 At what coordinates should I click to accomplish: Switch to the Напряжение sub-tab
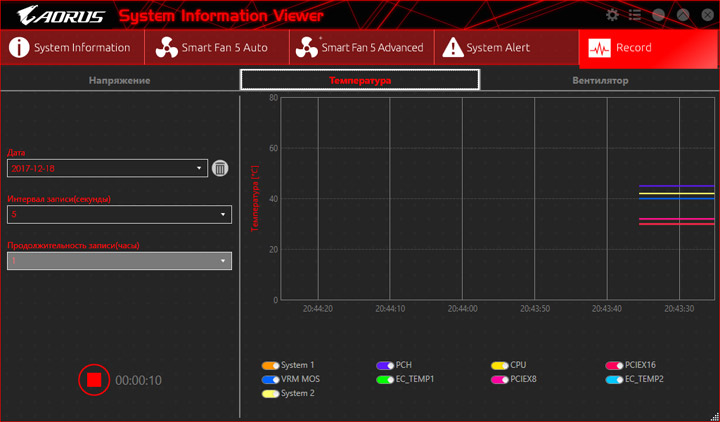119,80
